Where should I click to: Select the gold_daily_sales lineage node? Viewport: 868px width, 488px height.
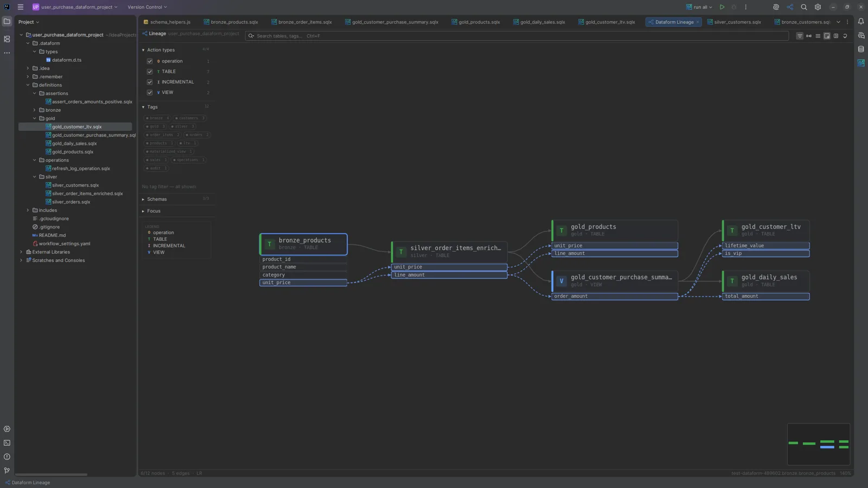coord(765,281)
